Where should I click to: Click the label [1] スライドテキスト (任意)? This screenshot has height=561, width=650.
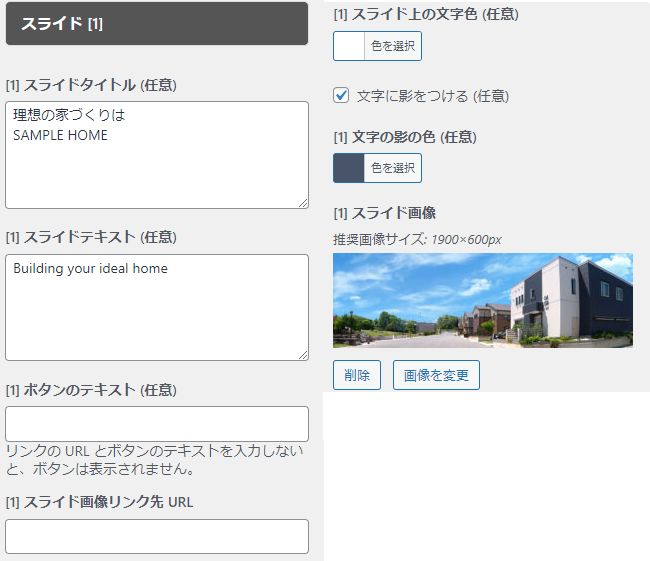91,238
